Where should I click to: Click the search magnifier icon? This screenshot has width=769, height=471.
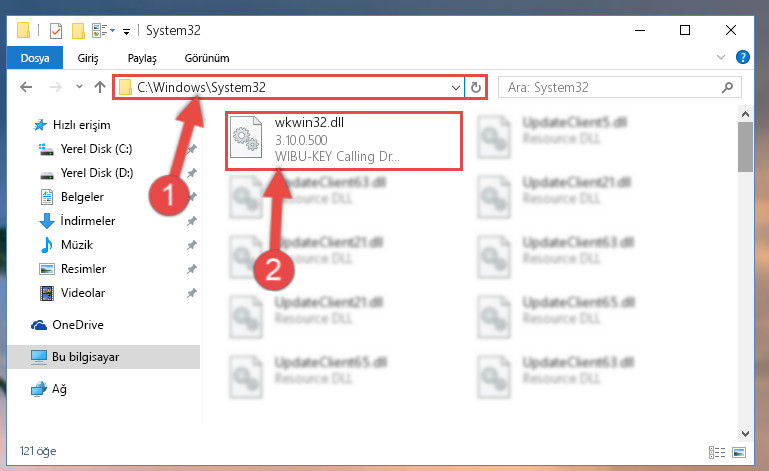727,87
